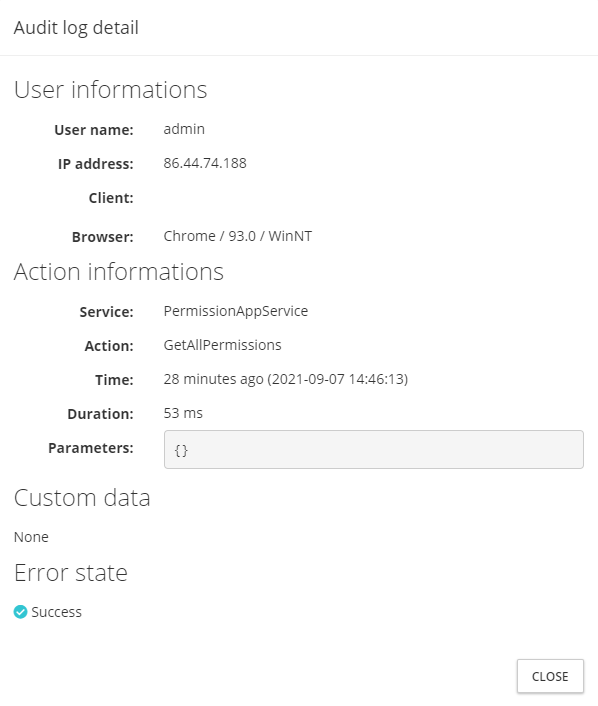Click the Action informations heading
The width and height of the screenshot is (598, 706).
118,272
